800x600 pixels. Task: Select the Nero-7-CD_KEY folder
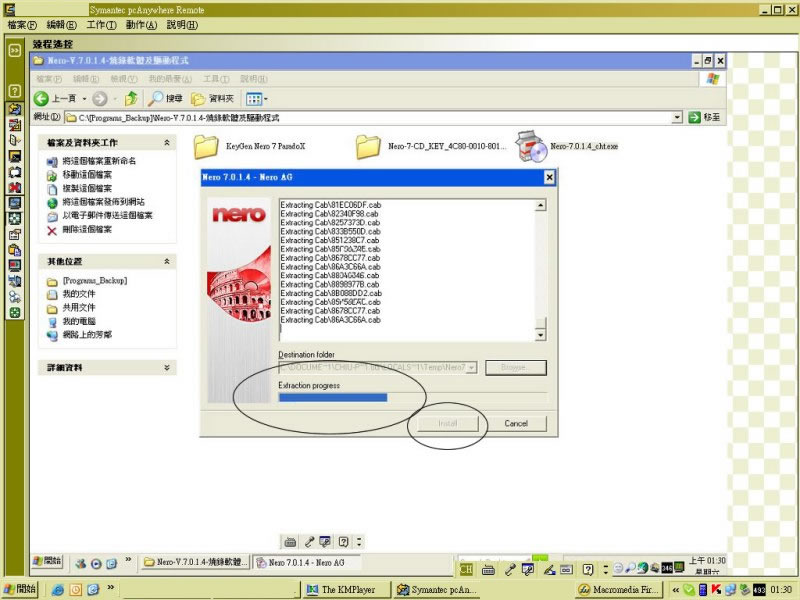tap(431, 146)
